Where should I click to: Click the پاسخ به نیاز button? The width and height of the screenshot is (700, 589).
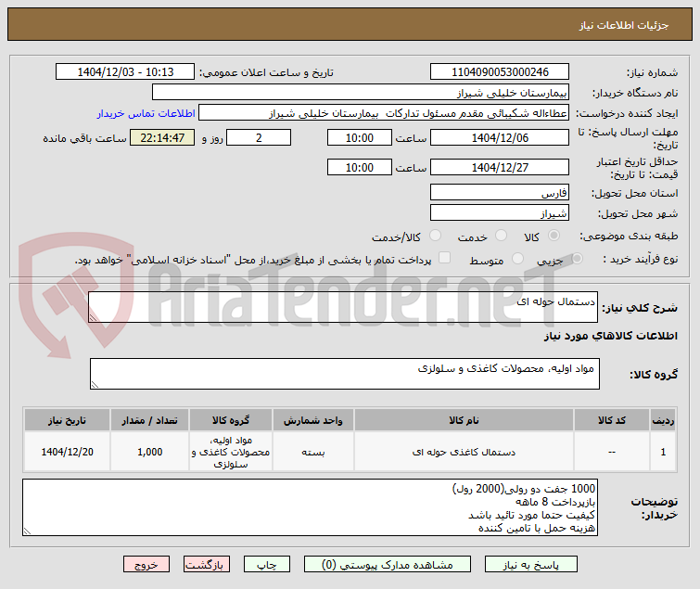pyautogui.click(x=531, y=564)
